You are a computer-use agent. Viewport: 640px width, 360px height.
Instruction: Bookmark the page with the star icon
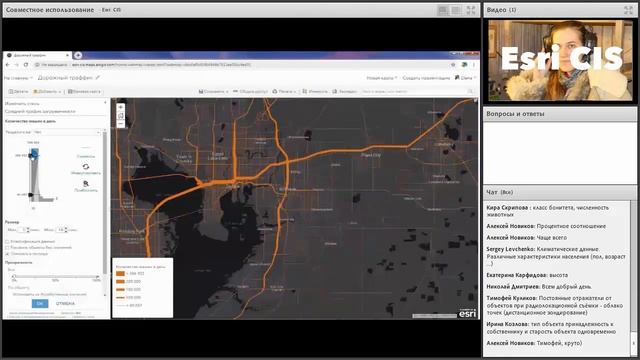[453, 64]
